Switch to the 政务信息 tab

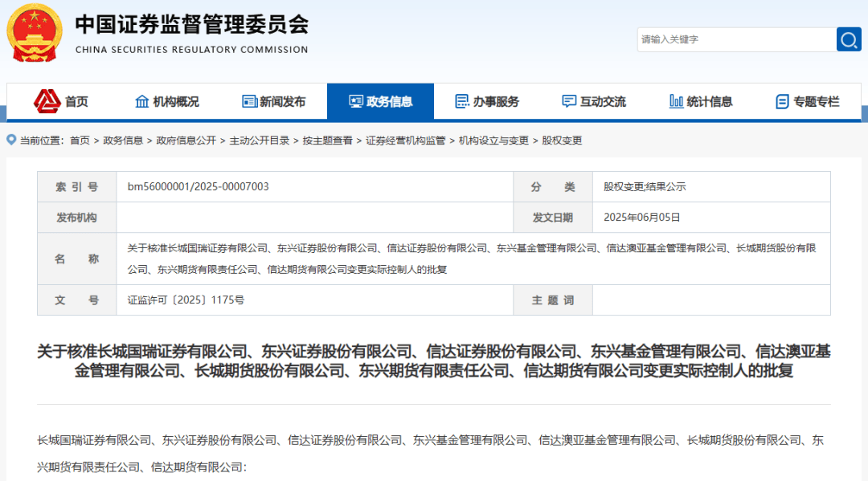coord(379,101)
